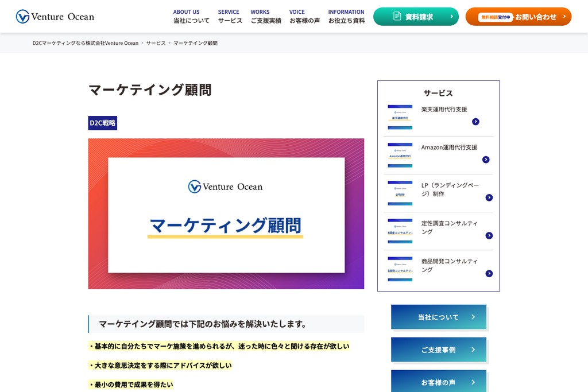Open 定性調査コンサルティング service link
Screen dimensions: 588x392
(x=449, y=227)
